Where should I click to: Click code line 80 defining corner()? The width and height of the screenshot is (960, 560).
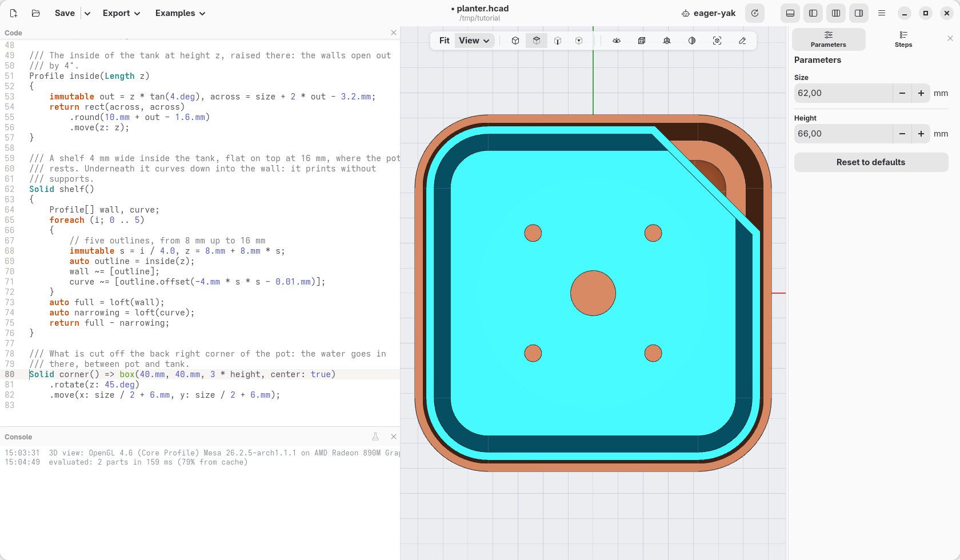click(x=182, y=374)
